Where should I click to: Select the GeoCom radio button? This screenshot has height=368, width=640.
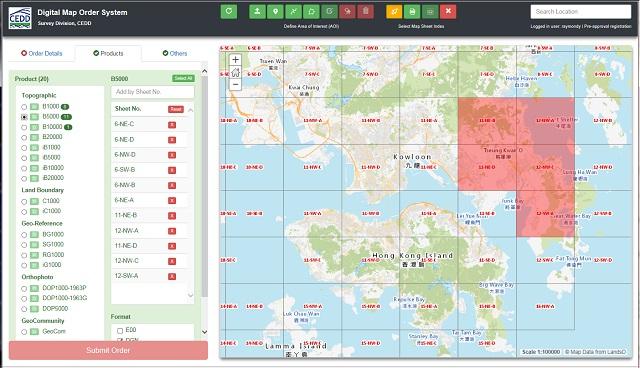pyautogui.click(x=24, y=332)
